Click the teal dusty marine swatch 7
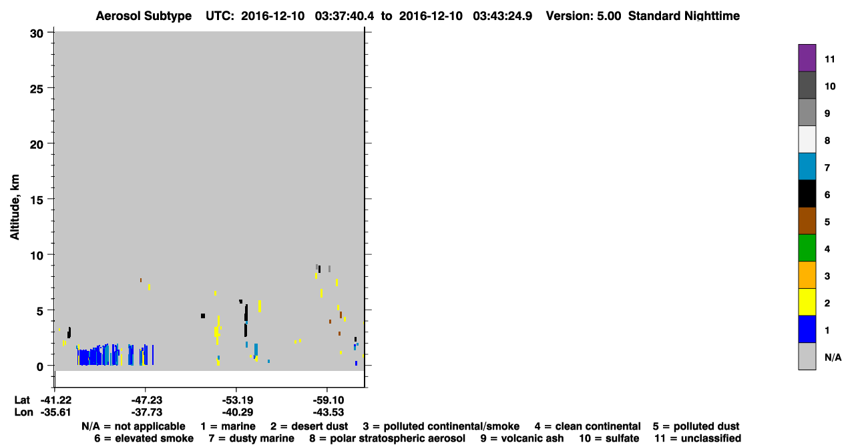868x445 pixels. tap(807, 167)
